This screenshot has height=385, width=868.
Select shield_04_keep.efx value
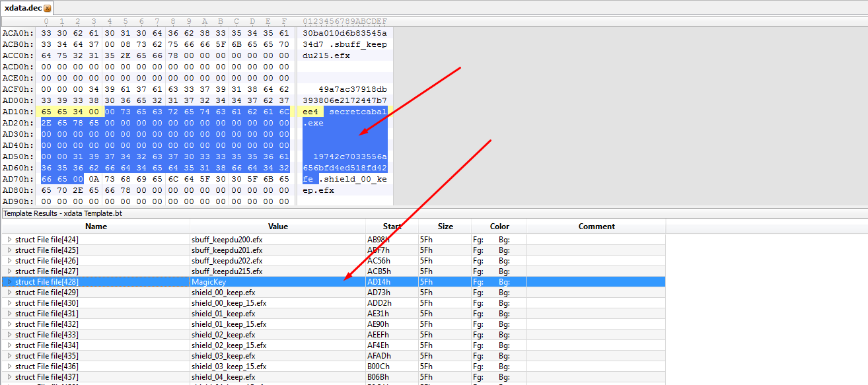[223, 377]
